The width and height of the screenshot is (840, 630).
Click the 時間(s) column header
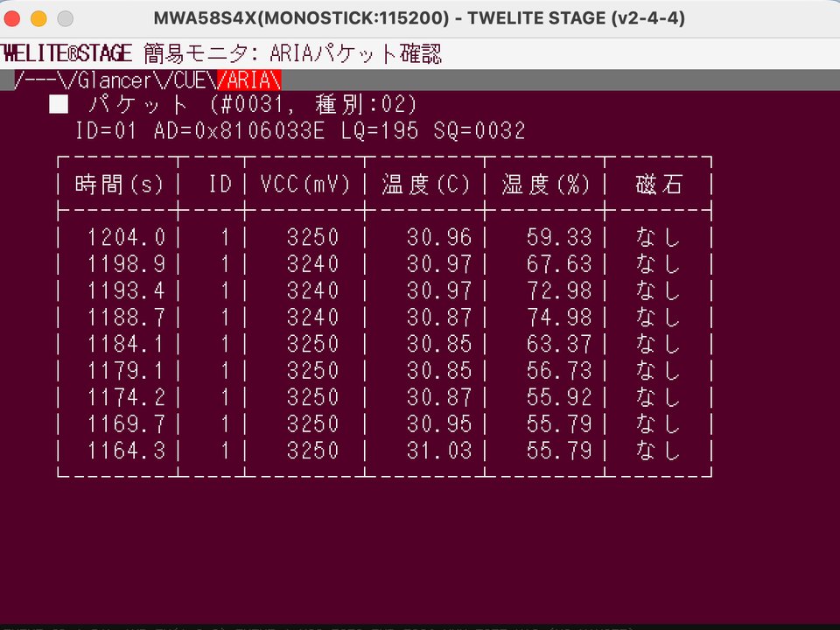(x=119, y=185)
